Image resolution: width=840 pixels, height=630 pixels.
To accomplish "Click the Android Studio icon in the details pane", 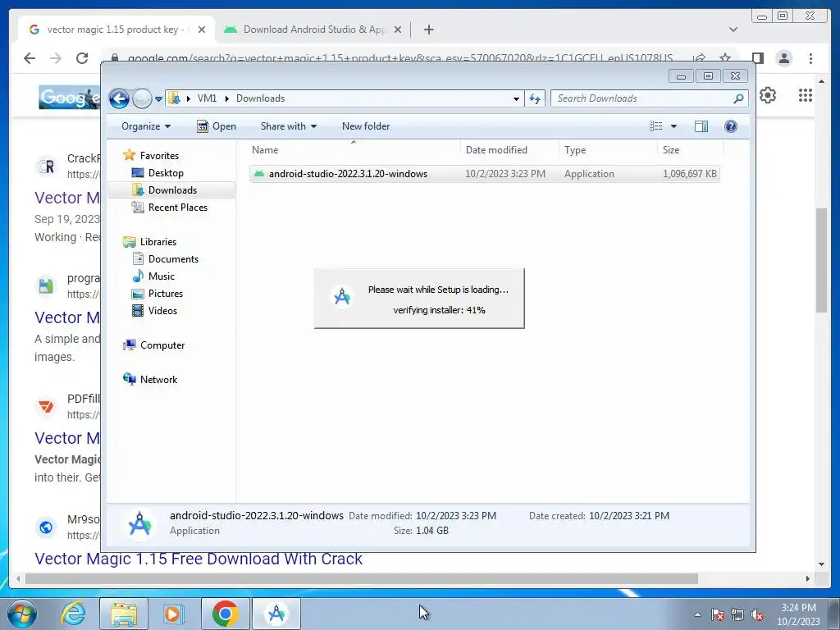I will tap(139, 523).
